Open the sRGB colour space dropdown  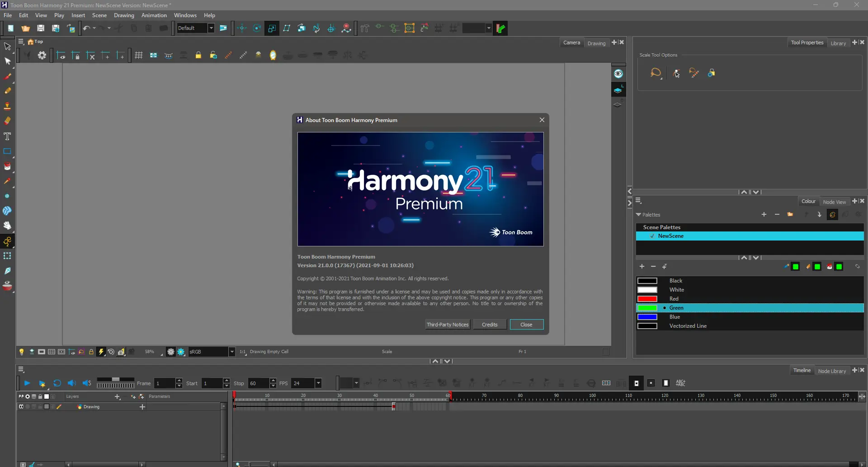click(232, 352)
